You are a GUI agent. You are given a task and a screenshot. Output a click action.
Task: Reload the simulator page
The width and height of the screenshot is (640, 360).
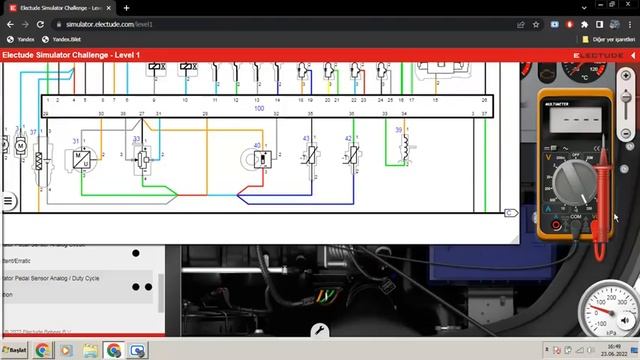click(40, 24)
